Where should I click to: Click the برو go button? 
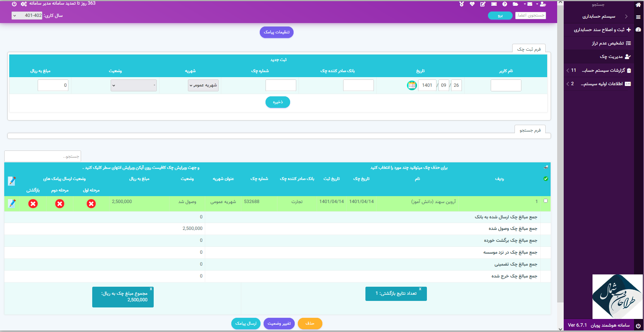500,15
